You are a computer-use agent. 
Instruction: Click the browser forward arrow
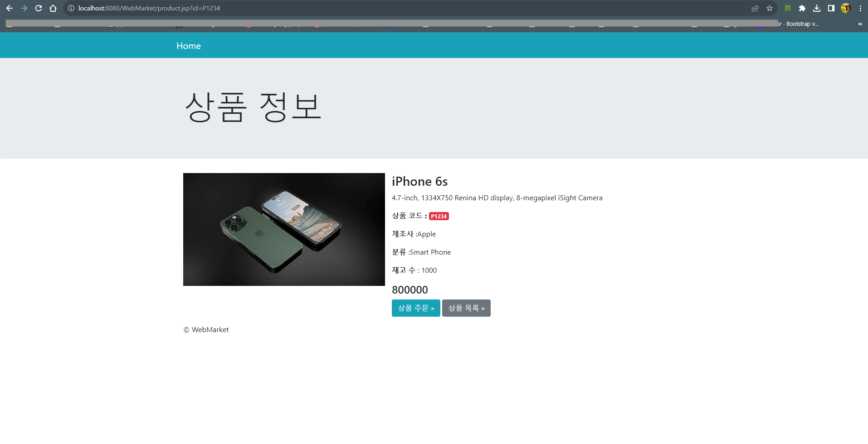(24, 8)
